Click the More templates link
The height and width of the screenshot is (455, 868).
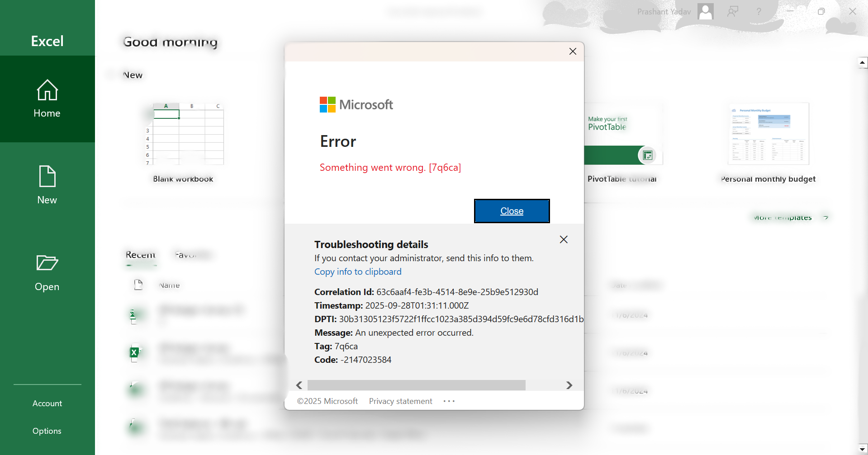pyautogui.click(x=790, y=218)
